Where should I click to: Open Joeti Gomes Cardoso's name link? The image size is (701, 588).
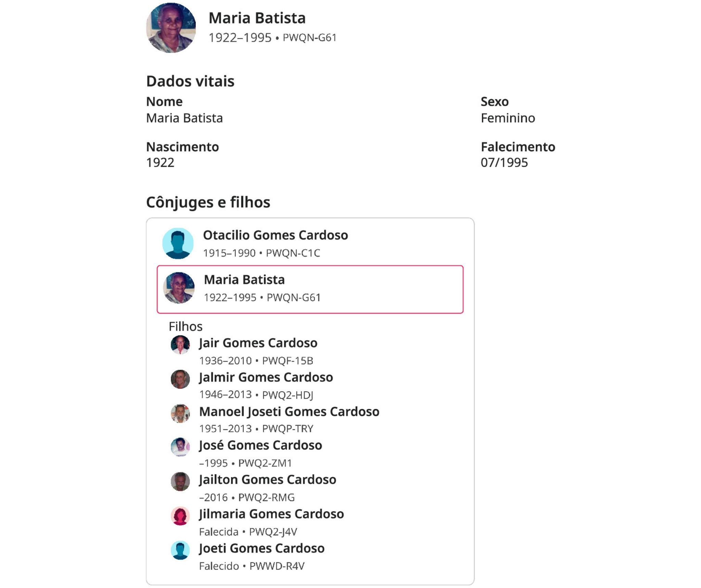point(262,548)
